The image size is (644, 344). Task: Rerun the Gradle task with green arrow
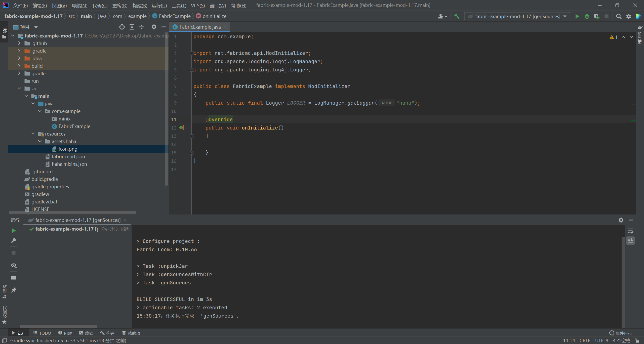(x=14, y=231)
